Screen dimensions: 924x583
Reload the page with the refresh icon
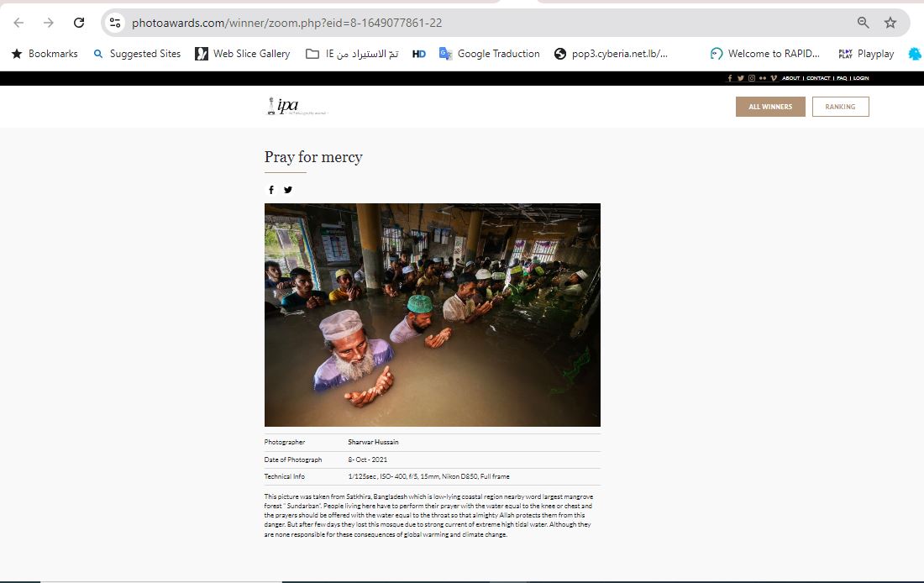click(78, 23)
